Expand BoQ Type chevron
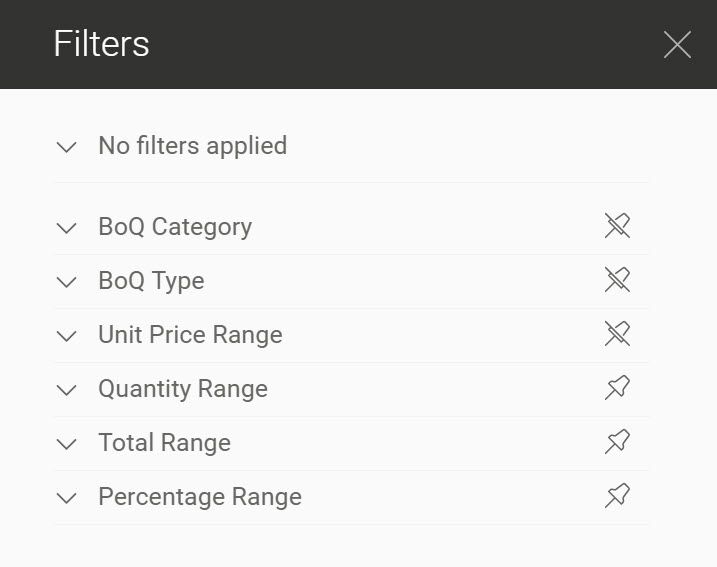The width and height of the screenshot is (717, 567). [x=67, y=282]
